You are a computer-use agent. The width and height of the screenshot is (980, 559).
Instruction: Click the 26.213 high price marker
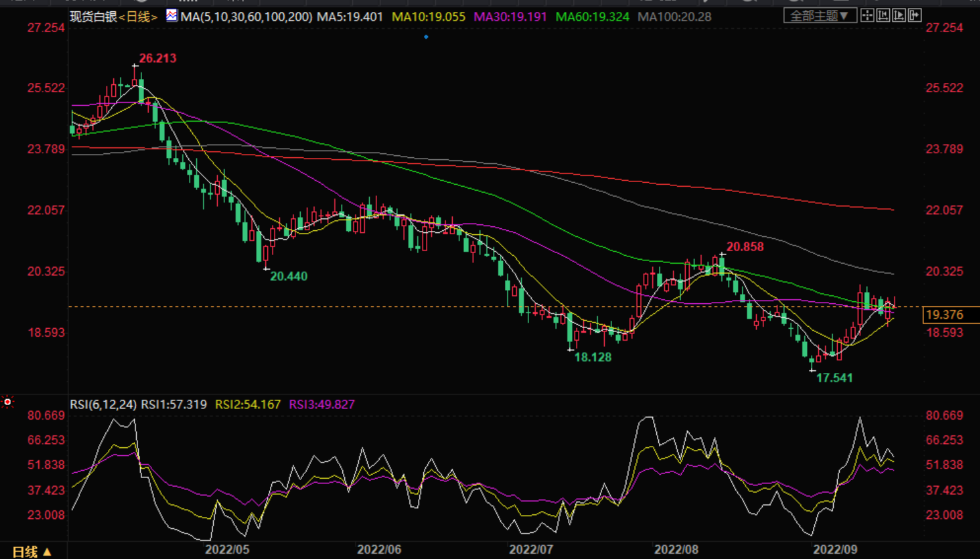tap(157, 59)
